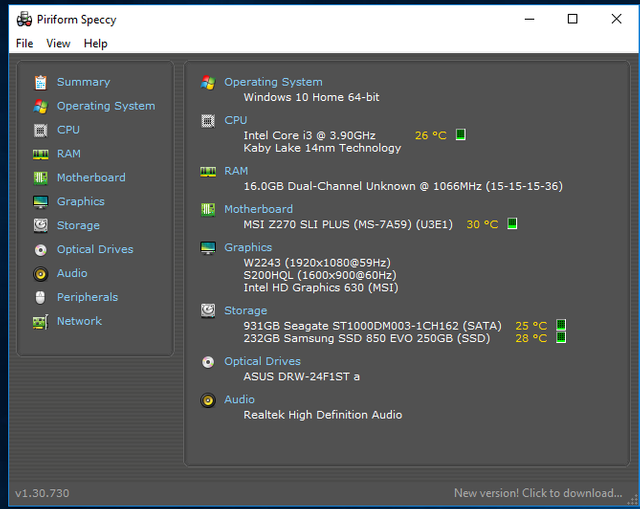Click the Optical Drives disc icon in summary panel
Image resolution: width=640 pixels, height=509 pixels.
208,362
